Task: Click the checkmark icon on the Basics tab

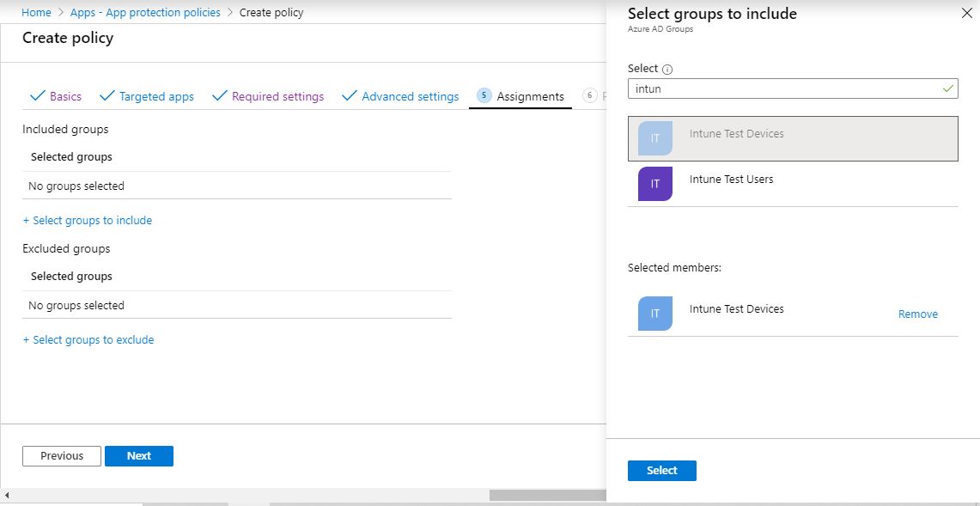Action: (x=36, y=96)
